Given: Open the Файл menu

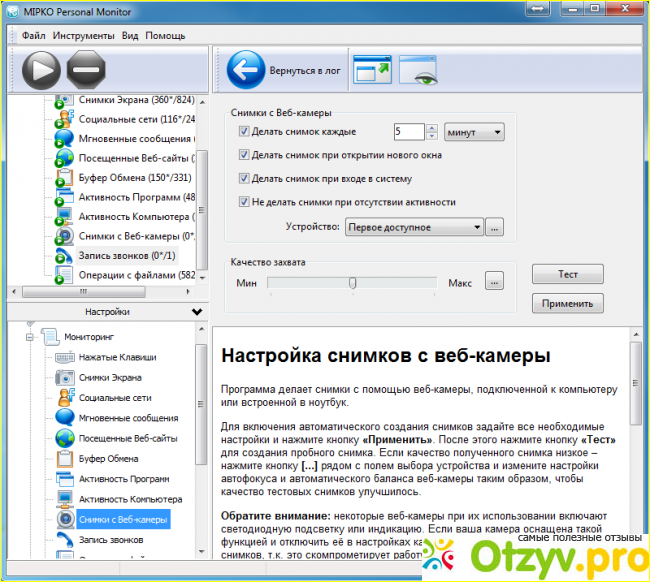Looking at the screenshot, I should [x=34, y=36].
